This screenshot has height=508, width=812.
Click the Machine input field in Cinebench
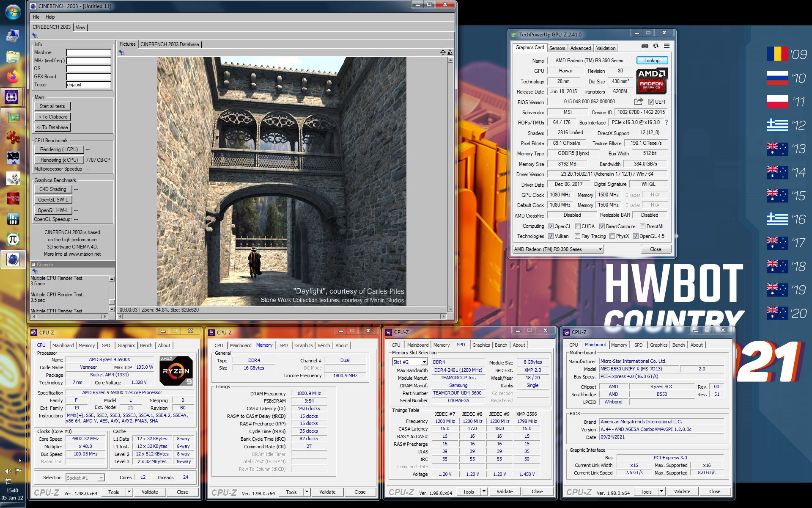[89, 53]
